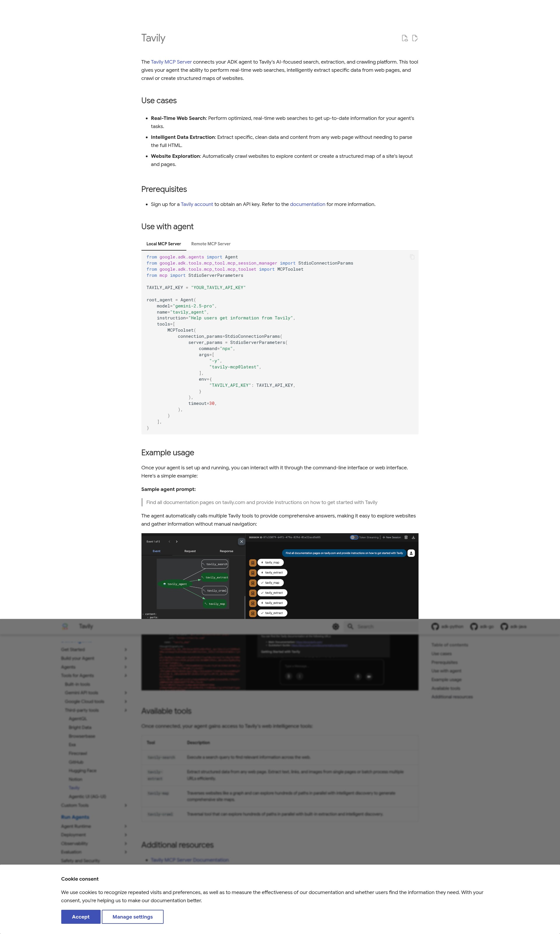Select the tavily_agent node in graph

(x=175, y=584)
